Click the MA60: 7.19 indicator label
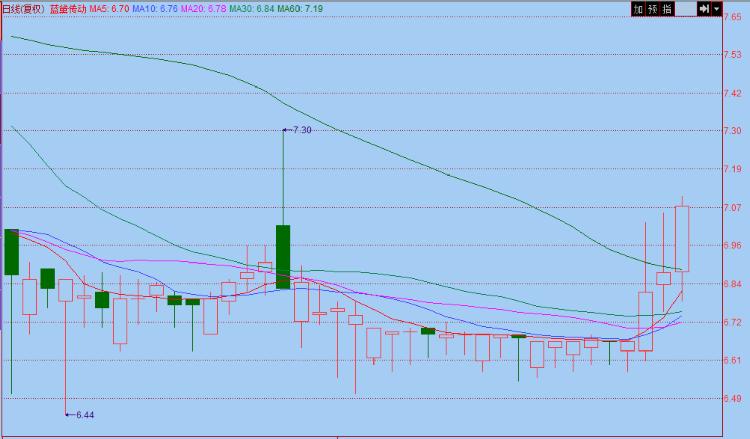The height and width of the screenshot is (439, 750). (x=300, y=9)
